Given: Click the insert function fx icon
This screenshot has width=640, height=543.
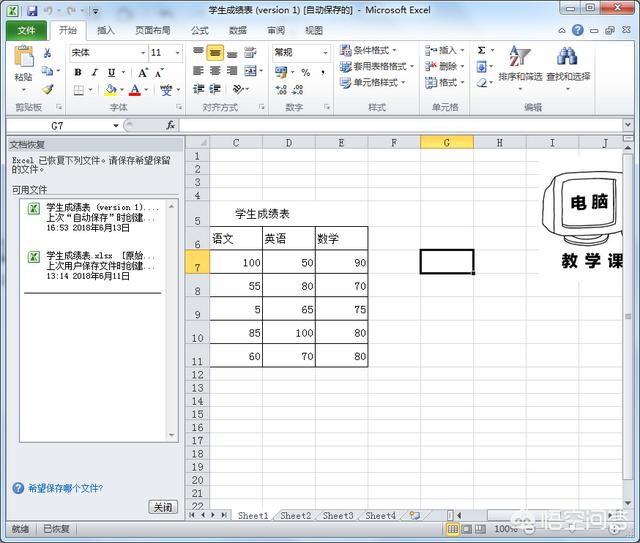Looking at the screenshot, I should click(x=171, y=126).
